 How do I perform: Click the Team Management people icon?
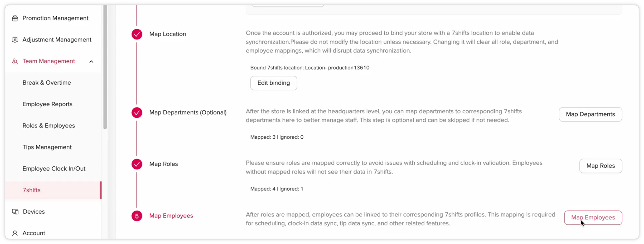click(15, 61)
